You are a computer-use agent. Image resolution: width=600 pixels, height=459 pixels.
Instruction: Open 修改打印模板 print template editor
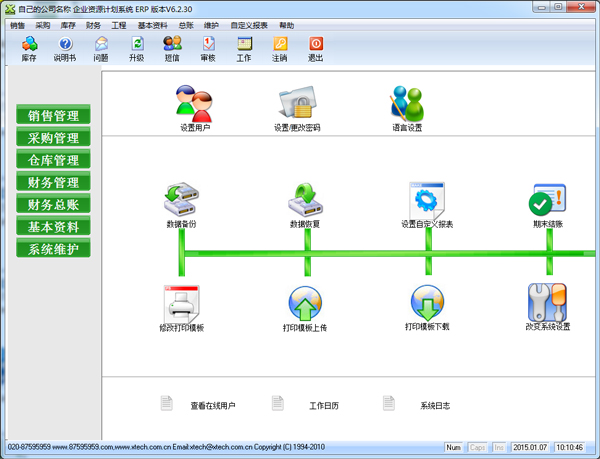click(181, 303)
